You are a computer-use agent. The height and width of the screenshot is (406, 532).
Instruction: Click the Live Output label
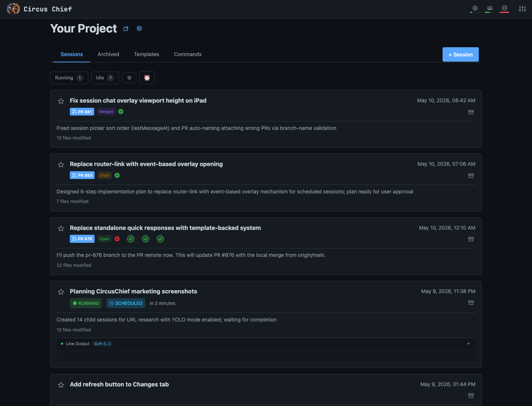click(x=78, y=344)
